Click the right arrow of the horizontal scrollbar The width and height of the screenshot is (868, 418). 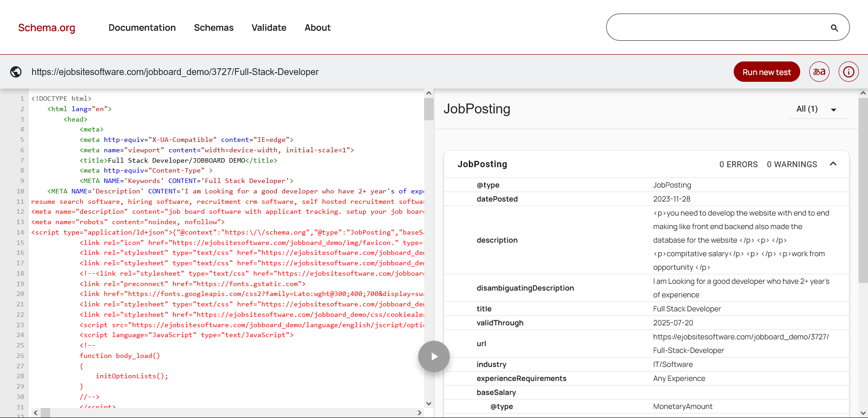click(x=420, y=413)
